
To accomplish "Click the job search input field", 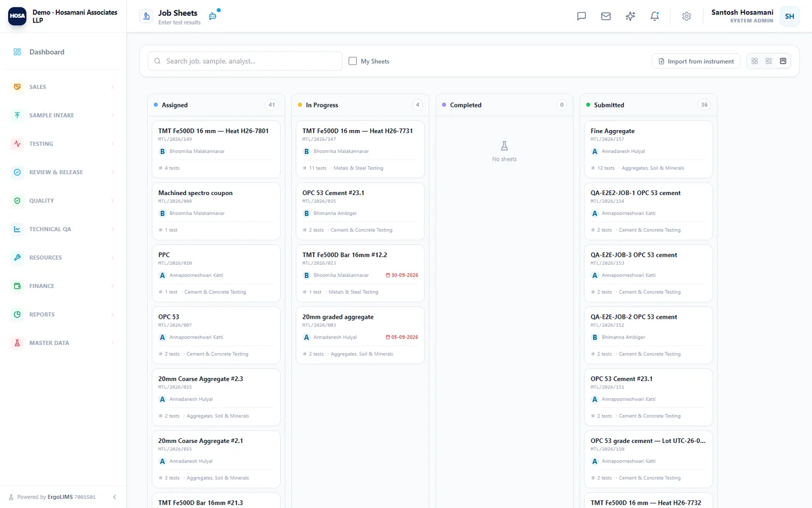I will pyautogui.click(x=245, y=61).
